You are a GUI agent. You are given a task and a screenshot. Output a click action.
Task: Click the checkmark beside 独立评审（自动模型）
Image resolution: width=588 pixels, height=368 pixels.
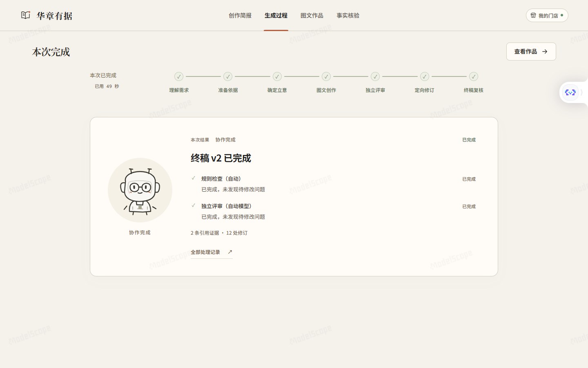click(x=194, y=206)
